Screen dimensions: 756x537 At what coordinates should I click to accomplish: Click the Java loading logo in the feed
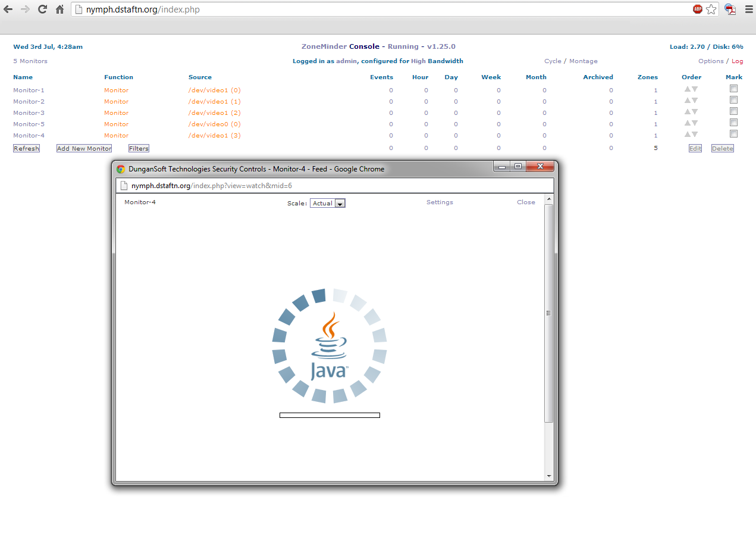tap(330, 346)
